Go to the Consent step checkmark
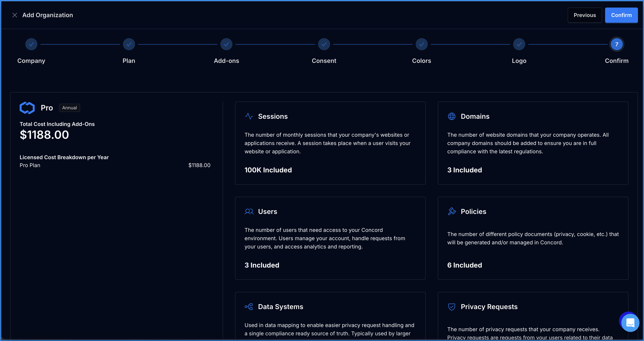 click(x=324, y=44)
